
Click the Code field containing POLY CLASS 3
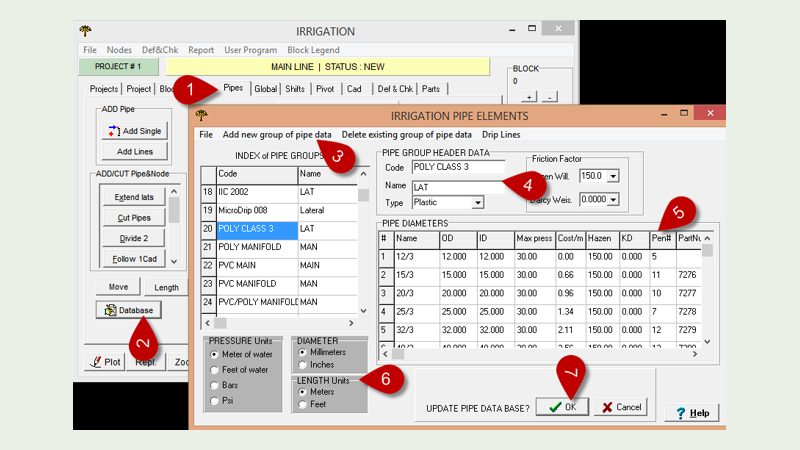coord(458,167)
